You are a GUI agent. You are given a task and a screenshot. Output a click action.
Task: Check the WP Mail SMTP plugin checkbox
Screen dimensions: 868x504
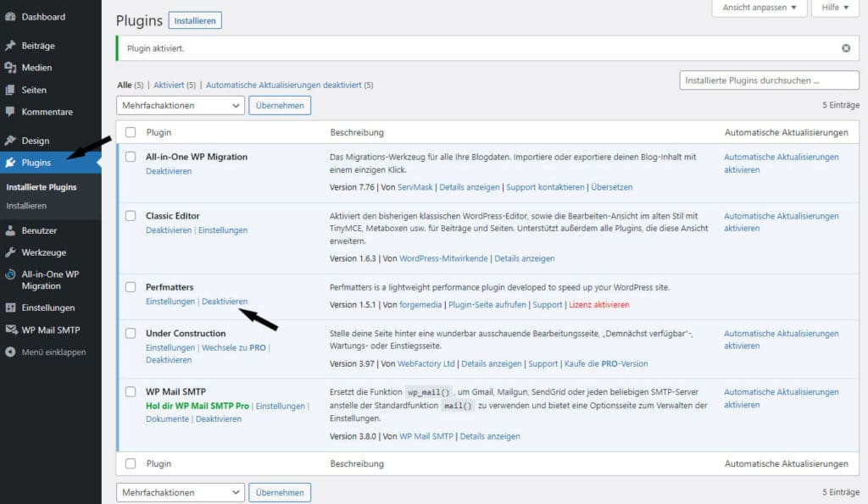click(130, 391)
